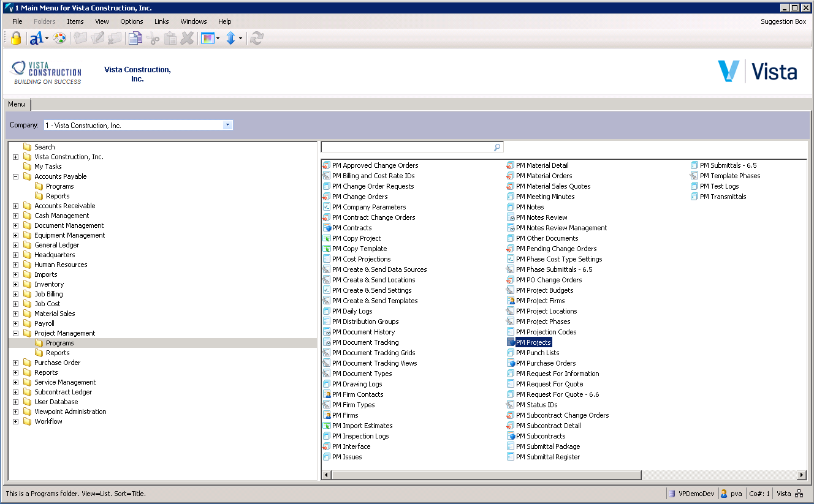This screenshot has height=504, width=814.
Task: Open the PM Firms program icon
Action: [x=327, y=415]
